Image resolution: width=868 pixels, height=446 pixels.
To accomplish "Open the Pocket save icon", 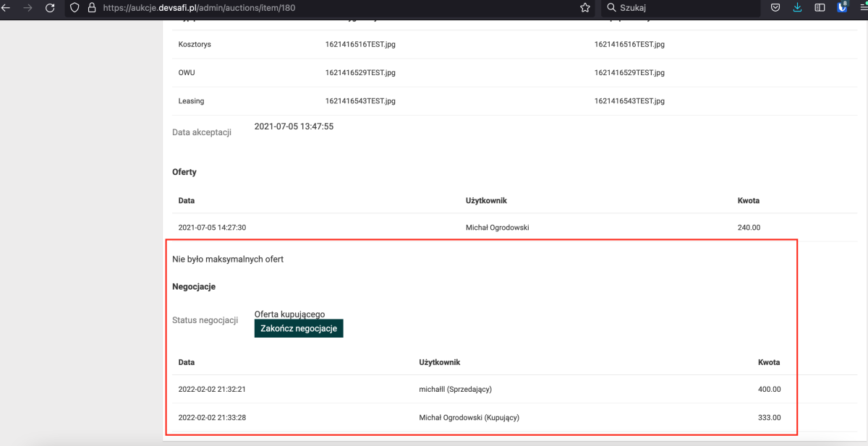I will (775, 8).
